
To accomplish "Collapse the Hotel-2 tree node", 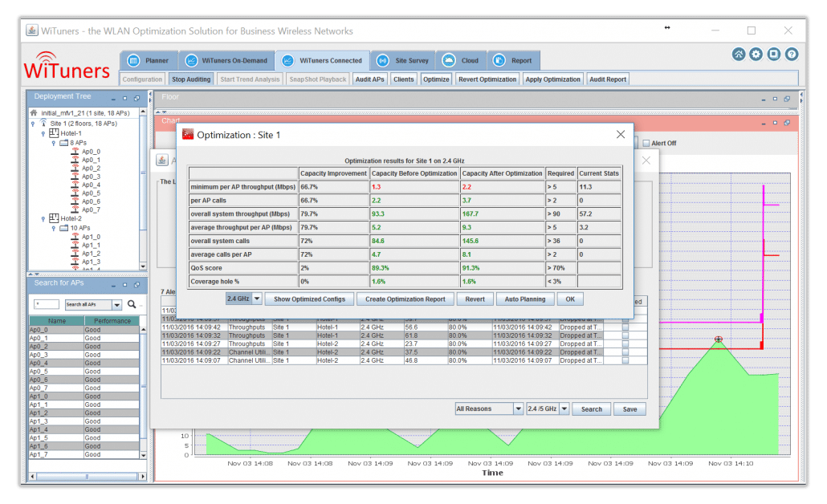I will click(x=43, y=219).
